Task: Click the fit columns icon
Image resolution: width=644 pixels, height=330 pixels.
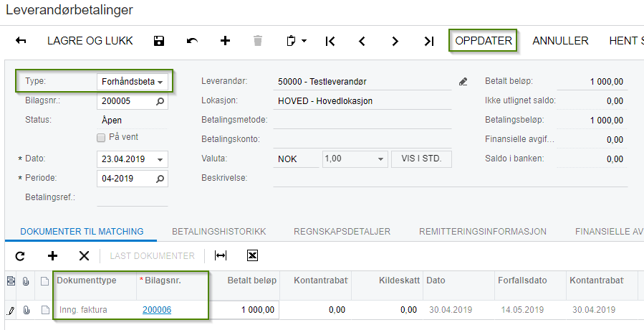Action: coord(221,255)
